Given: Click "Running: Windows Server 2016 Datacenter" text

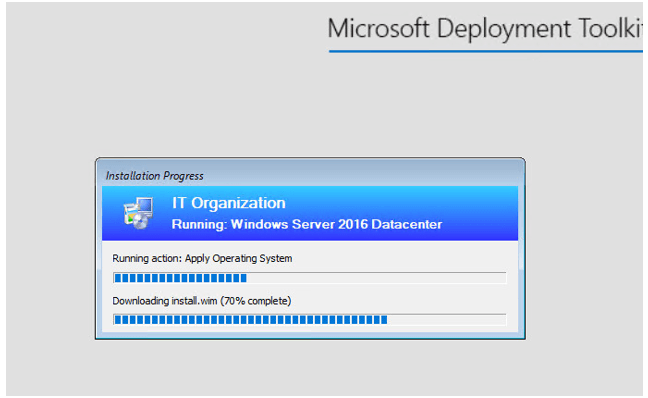Looking at the screenshot, I should (x=307, y=224).
